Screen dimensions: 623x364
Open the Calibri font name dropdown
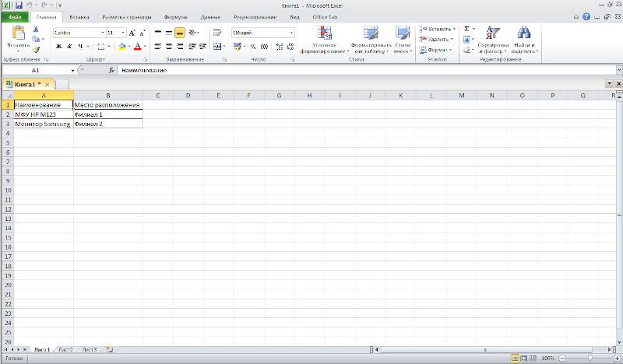[x=103, y=33]
